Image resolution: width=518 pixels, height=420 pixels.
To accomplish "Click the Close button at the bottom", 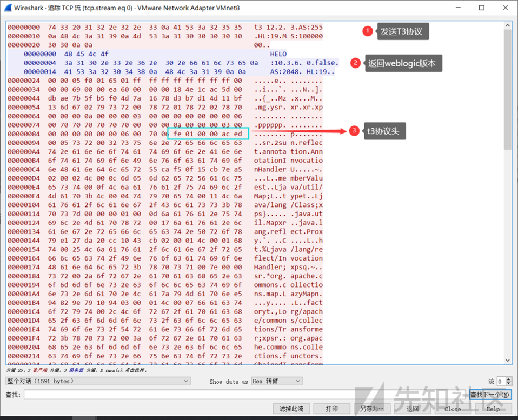I will click(453, 409).
